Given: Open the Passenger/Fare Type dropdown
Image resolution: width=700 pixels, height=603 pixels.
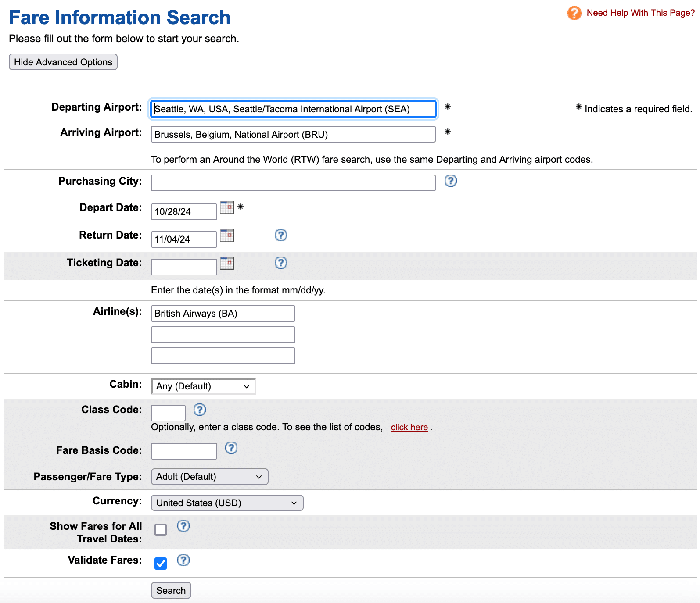Looking at the screenshot, I should tap(209, 477).
